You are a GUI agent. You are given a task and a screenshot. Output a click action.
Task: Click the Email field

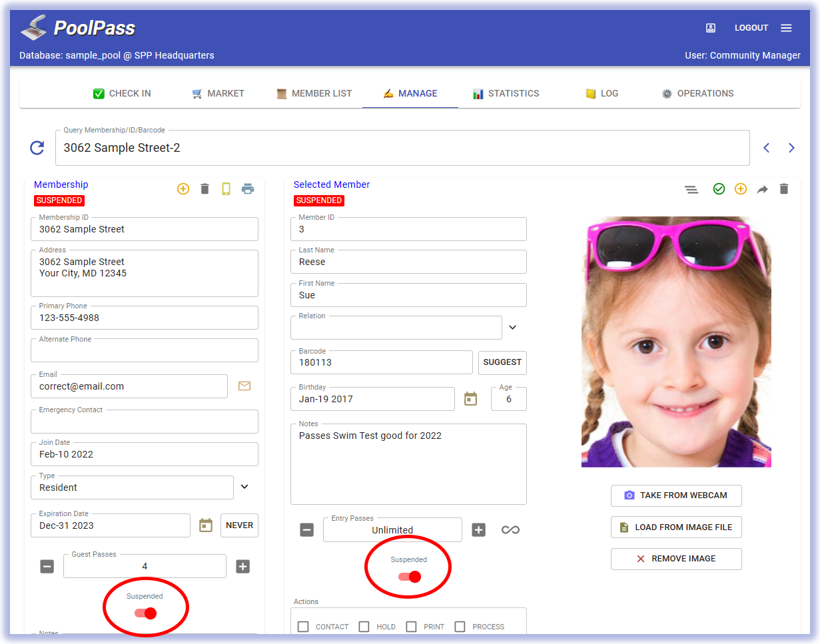pos(129,386)
